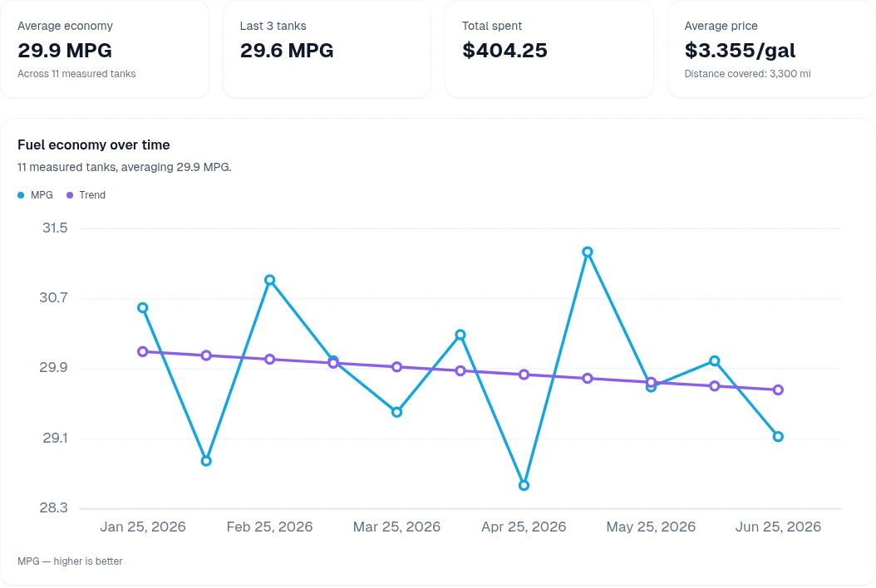
Task: Click the large '29.9 MPG' average economy value
Action: coord(65,51)
